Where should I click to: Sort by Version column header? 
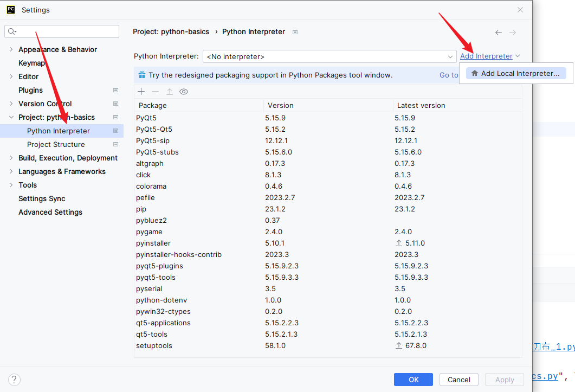point(328,105)
